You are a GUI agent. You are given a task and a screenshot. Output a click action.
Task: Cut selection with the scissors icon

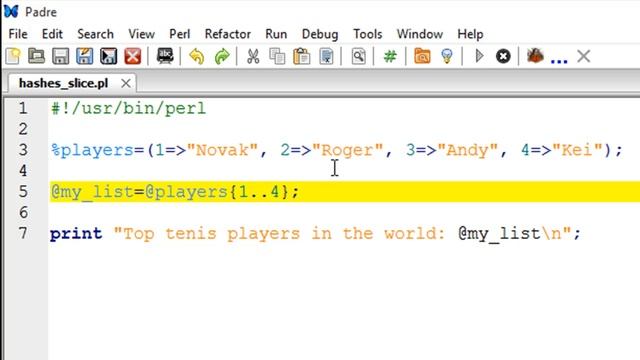pos(253,56)
